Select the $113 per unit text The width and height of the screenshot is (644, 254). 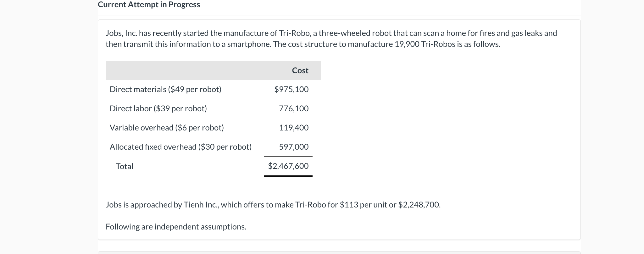click(x=361, y=205)
